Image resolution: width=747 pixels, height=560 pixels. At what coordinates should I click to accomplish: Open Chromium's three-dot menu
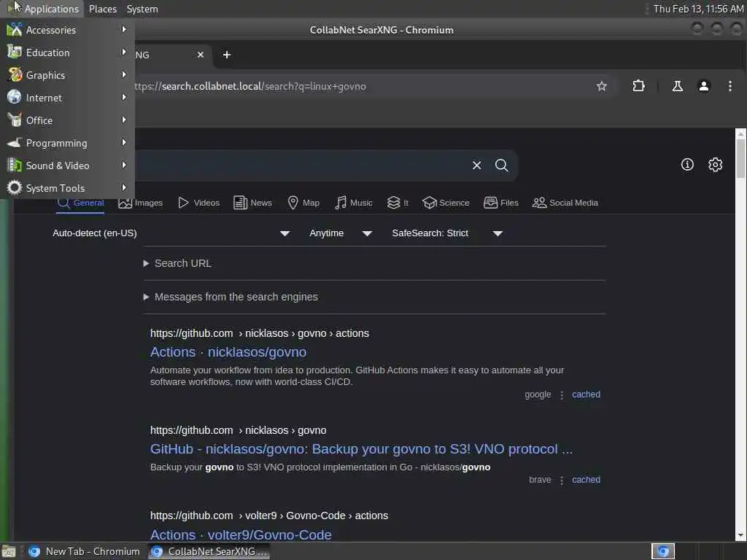pos(729,86)
